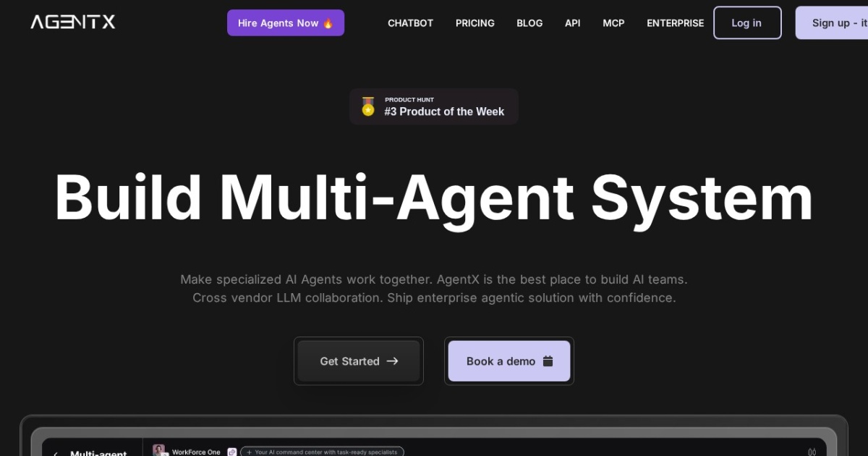This screenshot has height=456, width=868.
Task: Click the WorkForce One label in preview
Action: [196, 452]
